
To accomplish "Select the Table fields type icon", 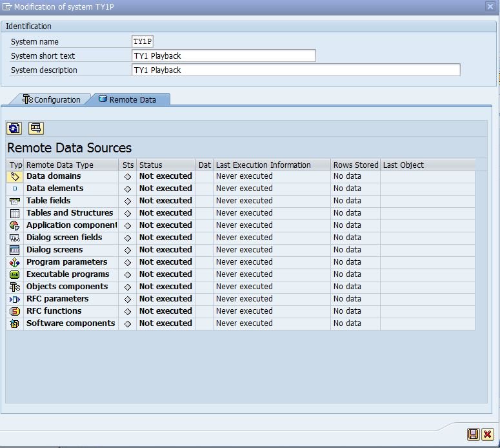I will pyautogui.click(x=15, y=201).
